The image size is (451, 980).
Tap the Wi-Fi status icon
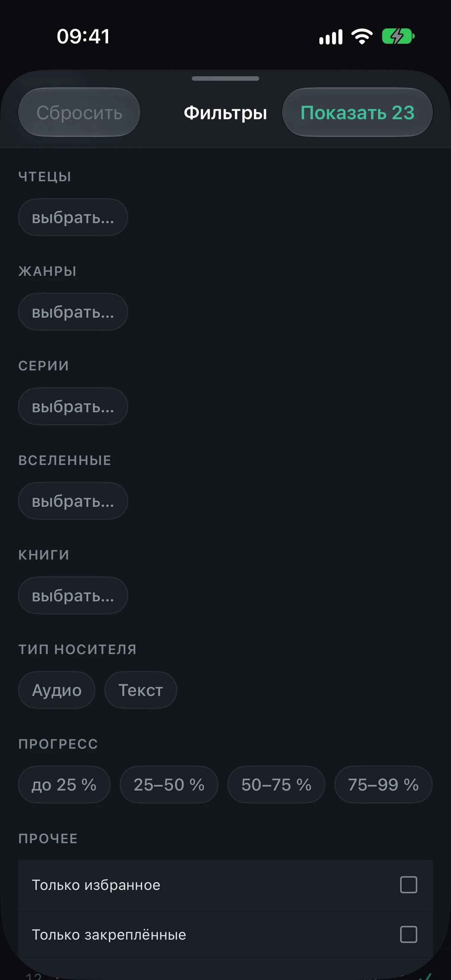[x=362, y=37]
